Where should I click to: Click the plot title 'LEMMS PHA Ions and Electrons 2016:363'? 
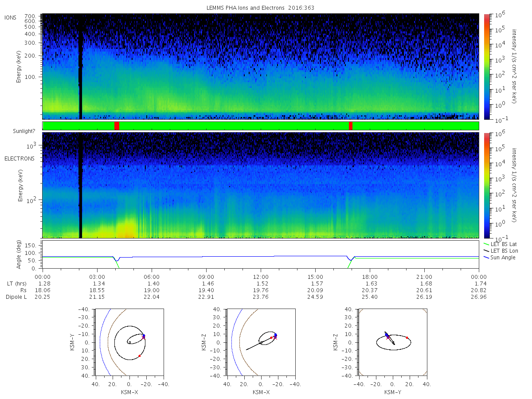tap(260, 8)
